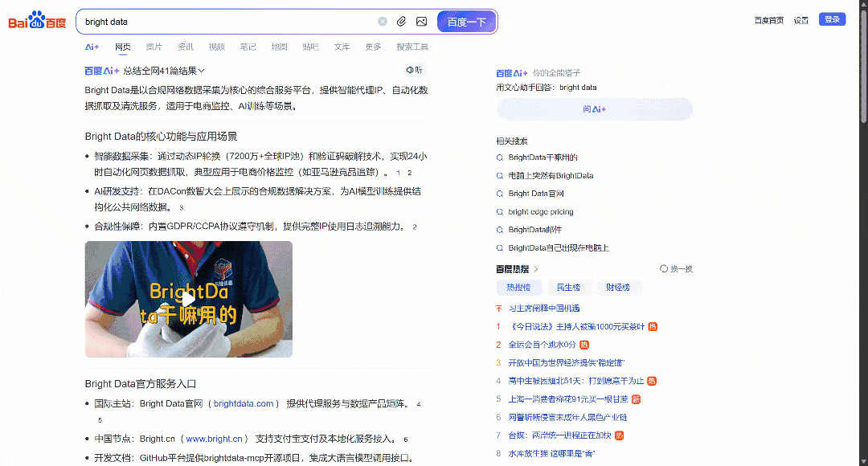Image resolution: width=868 pixels, height=466 pixels.
Task: Click the 听 listen icon to read results aloud
Action: 415,70
